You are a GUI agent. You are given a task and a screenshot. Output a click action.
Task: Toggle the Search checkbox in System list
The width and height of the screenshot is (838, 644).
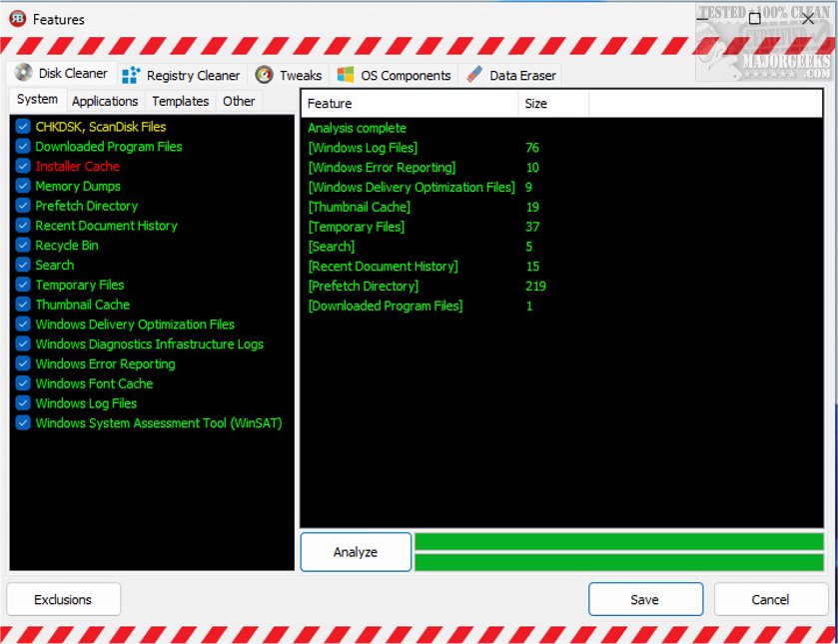point(23,265)
